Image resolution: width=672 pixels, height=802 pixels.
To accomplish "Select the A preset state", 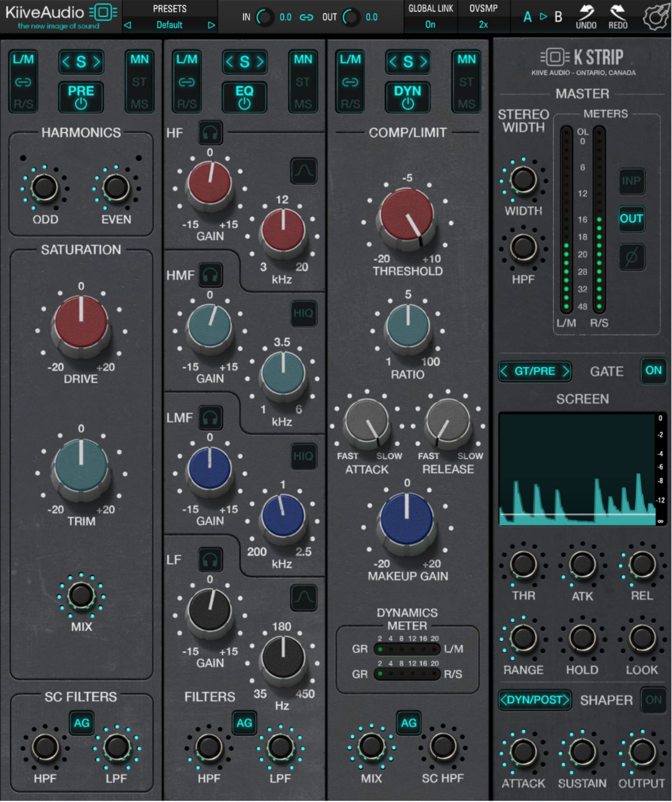I will (x=528, y=17).
